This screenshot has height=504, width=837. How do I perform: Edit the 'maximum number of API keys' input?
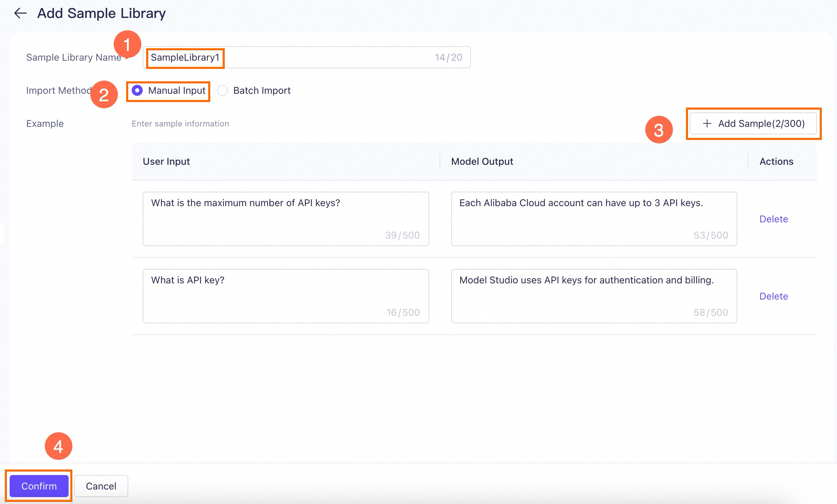coord(286,219)
